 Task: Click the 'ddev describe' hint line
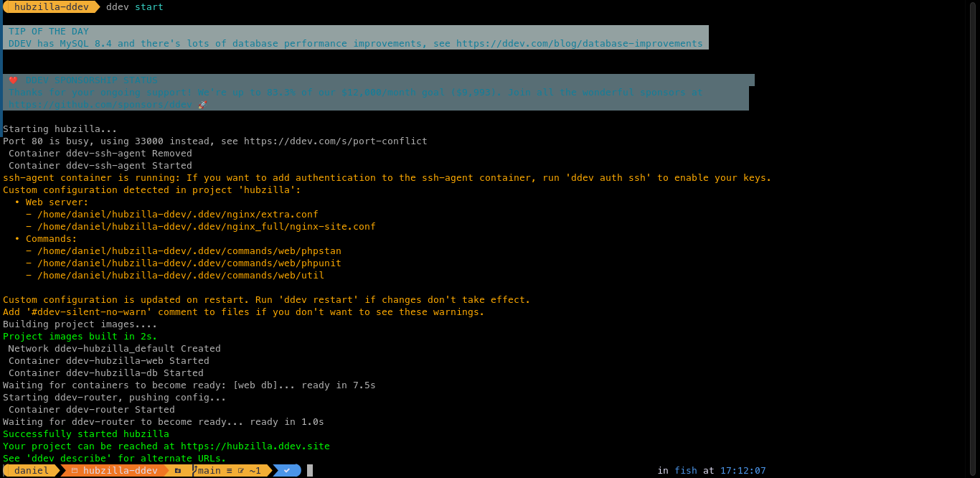(115, 459)
